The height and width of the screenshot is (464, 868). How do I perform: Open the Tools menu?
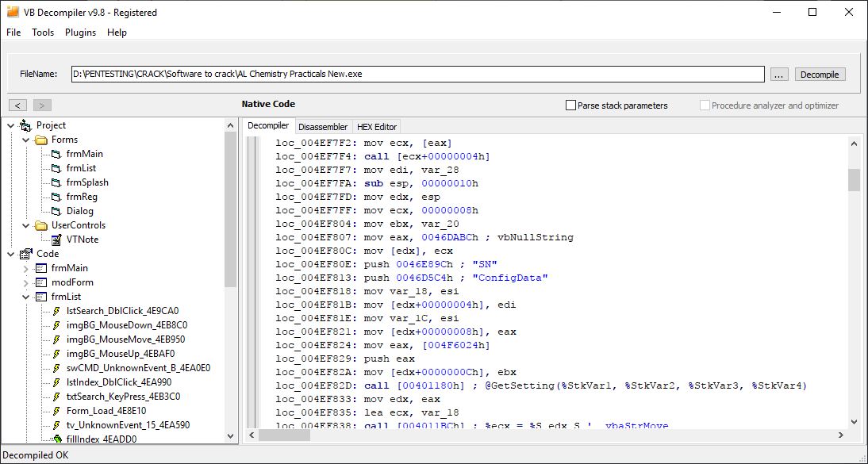43,32
